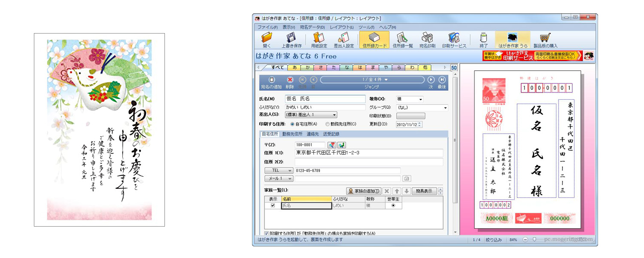Click the postal code lookup icon
This screenshot has height=258, width=644.
pos(332,145)
